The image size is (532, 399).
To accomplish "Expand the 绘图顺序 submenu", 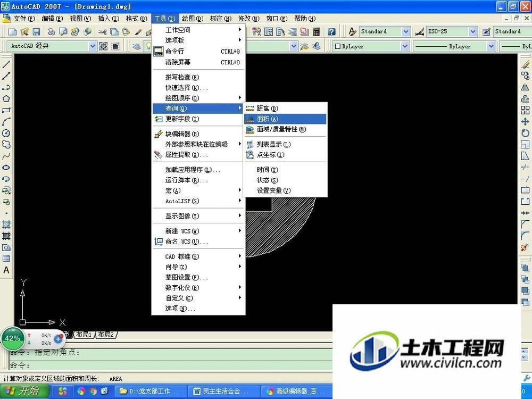I will 198,98.
